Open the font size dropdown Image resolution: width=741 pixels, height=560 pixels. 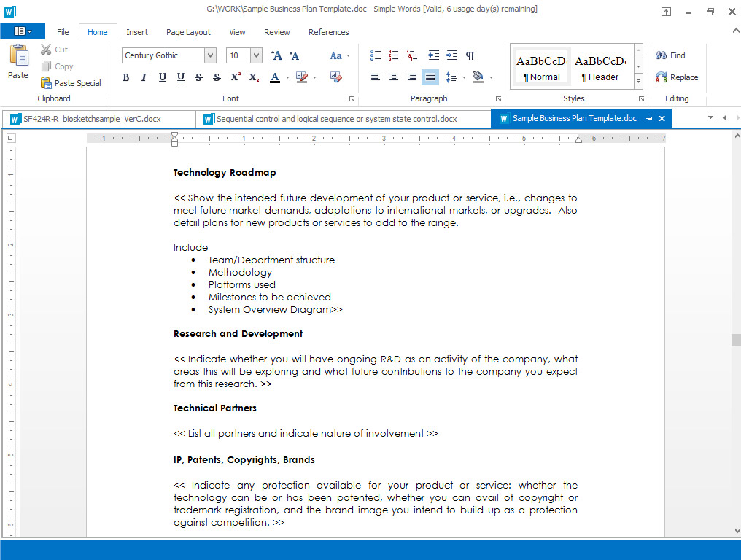pyautogui.click(x=256, y=55)
